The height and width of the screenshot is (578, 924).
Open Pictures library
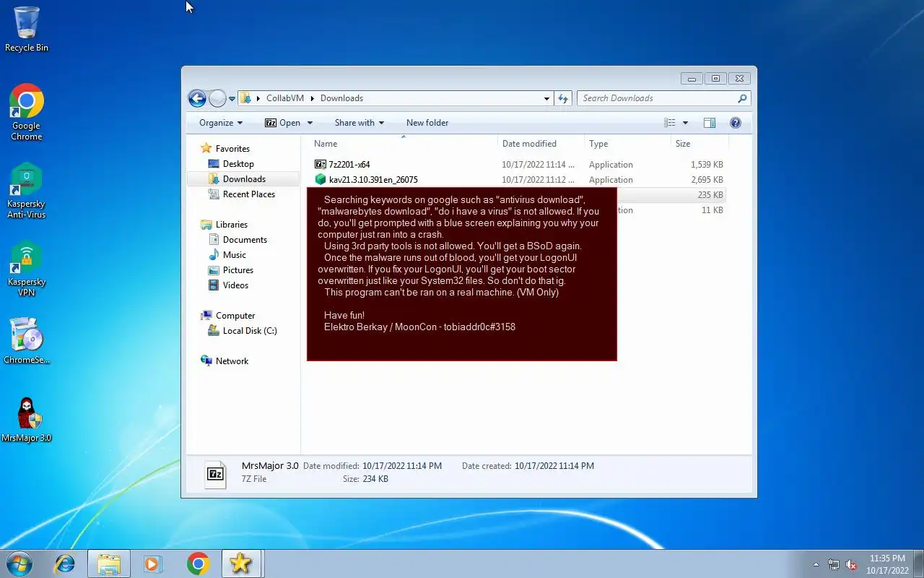pos(237,270)
